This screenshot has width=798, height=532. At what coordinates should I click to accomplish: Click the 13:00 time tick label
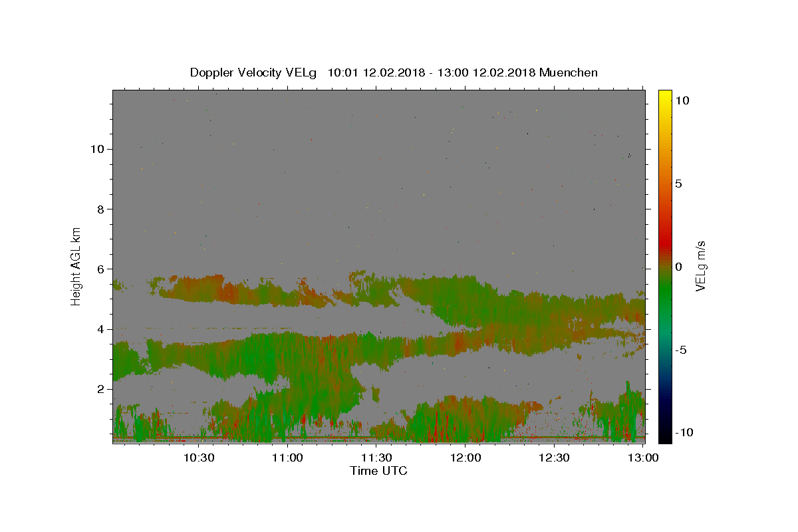[x=643, y=458]
